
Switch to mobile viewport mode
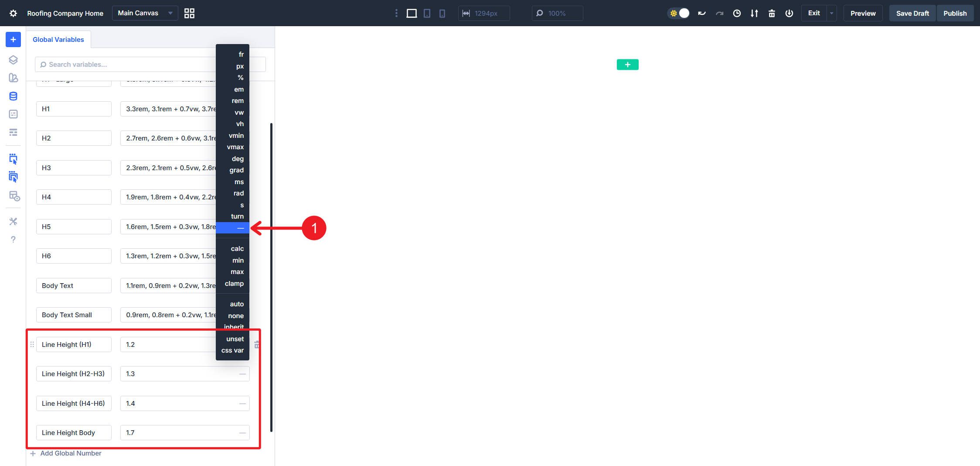[442, 13]
